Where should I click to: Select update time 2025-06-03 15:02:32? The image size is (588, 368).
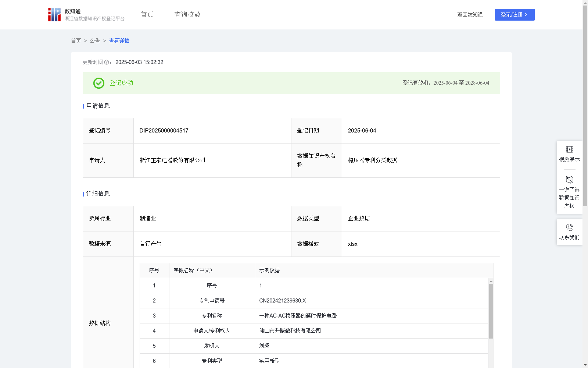(x=139, y=63)
